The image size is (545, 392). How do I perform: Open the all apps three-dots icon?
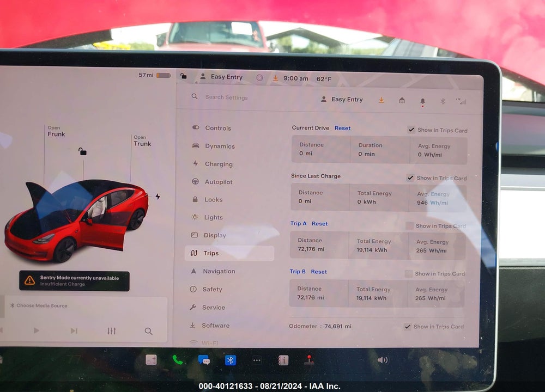[257, 360]
